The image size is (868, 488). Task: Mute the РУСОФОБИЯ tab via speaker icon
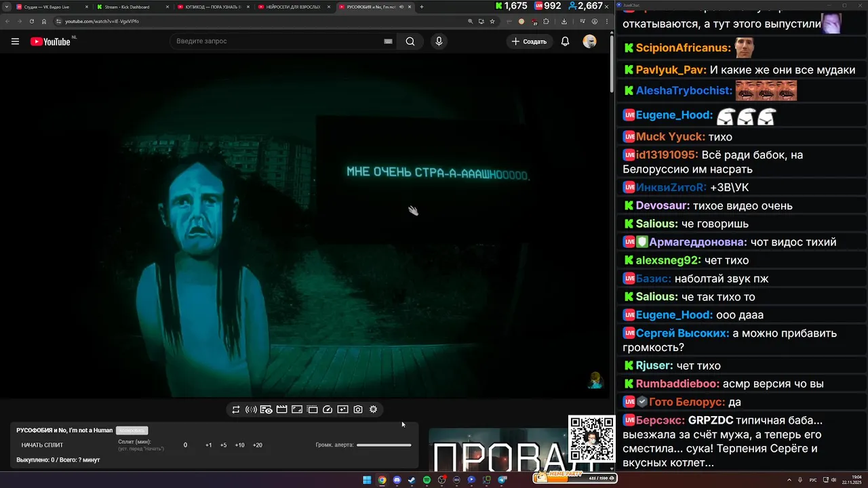click(401, 7)
